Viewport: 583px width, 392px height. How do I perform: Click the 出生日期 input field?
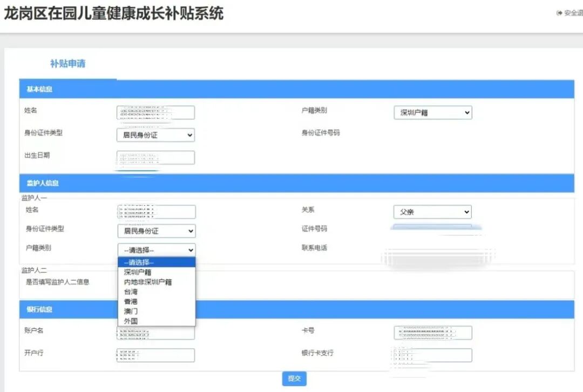tap(155, 158)
